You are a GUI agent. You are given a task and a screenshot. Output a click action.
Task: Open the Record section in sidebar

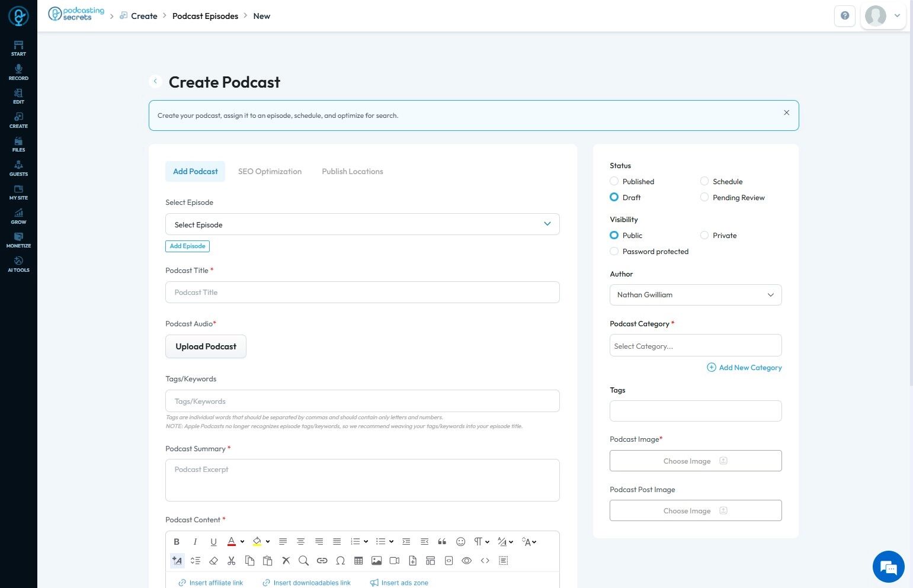[x=18, y=72]
